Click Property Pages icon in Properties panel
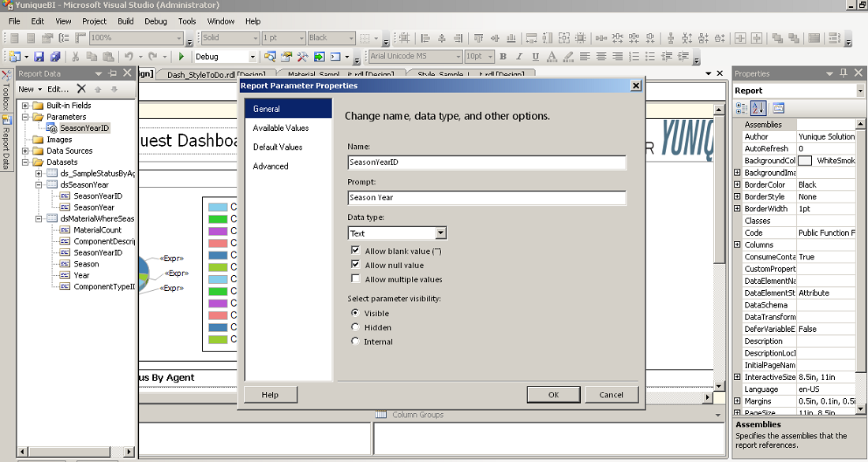868x462 pixels. (x=778, y=108)
